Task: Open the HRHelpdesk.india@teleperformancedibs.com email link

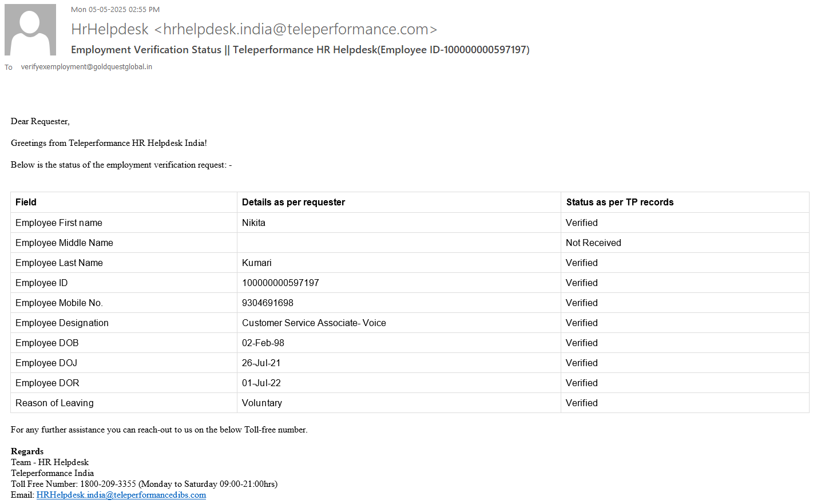Action: click(x=121, y=495)
